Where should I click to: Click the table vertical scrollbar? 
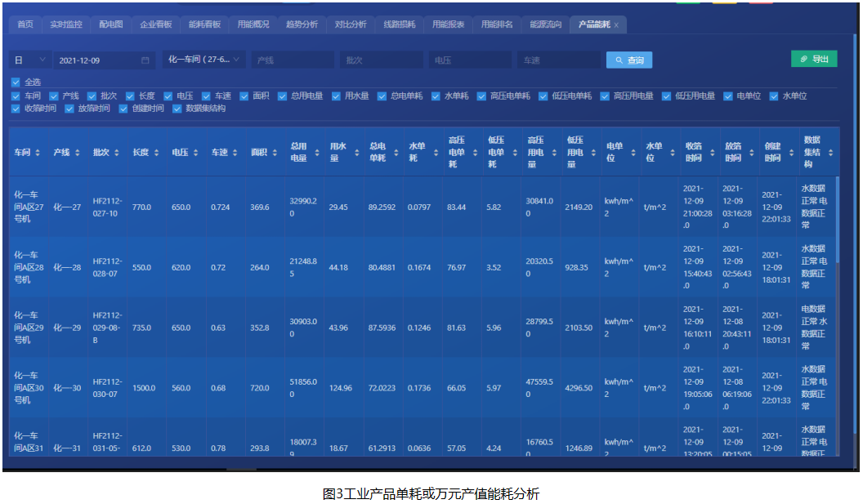click(x=837, y=220)
